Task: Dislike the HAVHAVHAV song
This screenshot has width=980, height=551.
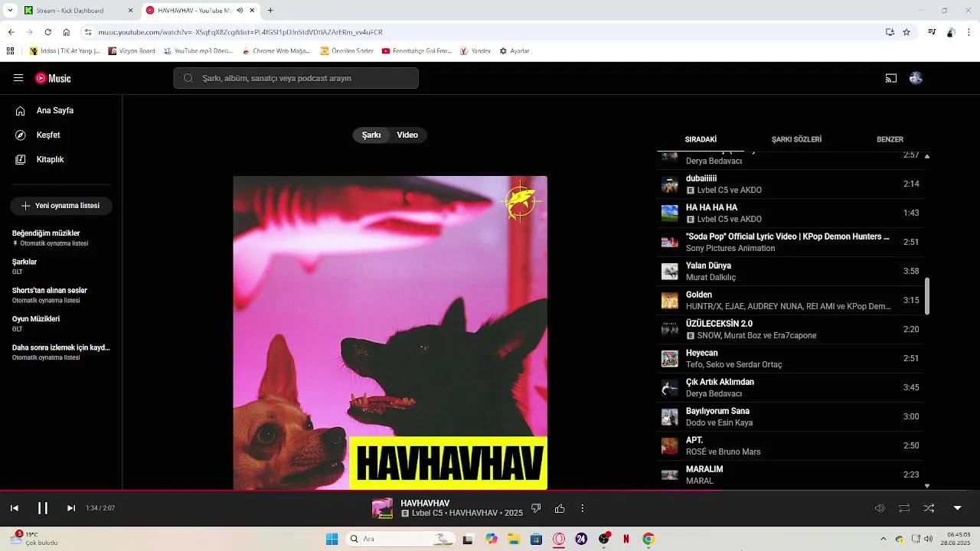Action: pos(536,508)
